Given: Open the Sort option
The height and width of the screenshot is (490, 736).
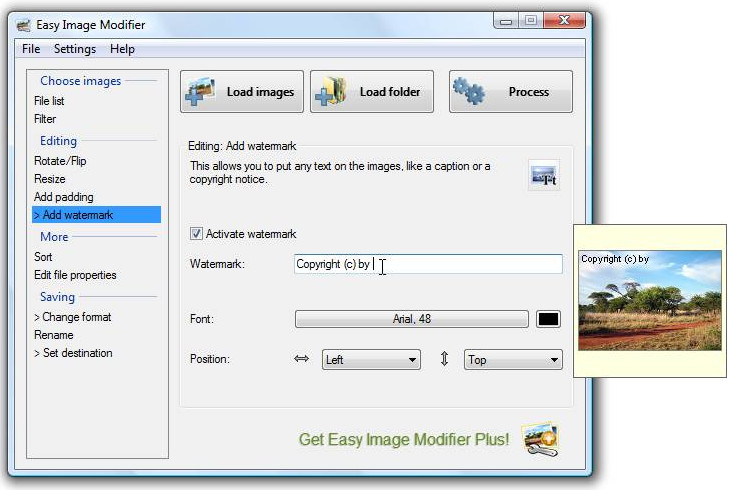Looking at the screenshot, I should [43, 257].
